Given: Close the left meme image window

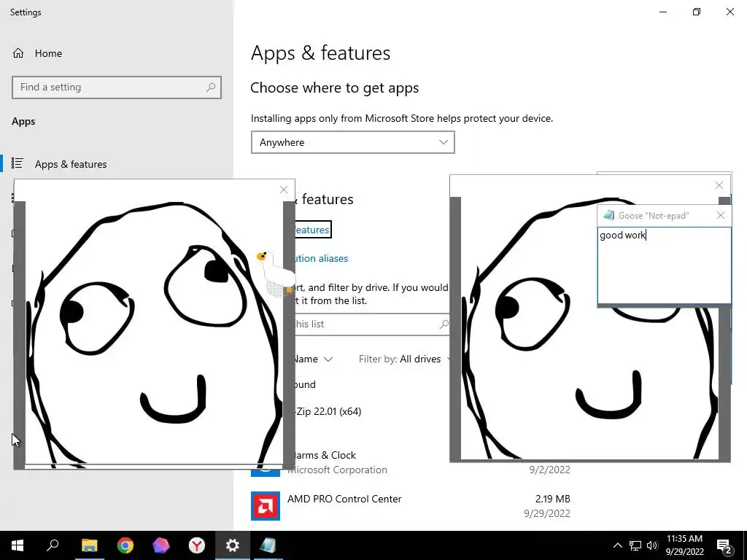Looking at the screenshot, I should [x=284, y=190].
